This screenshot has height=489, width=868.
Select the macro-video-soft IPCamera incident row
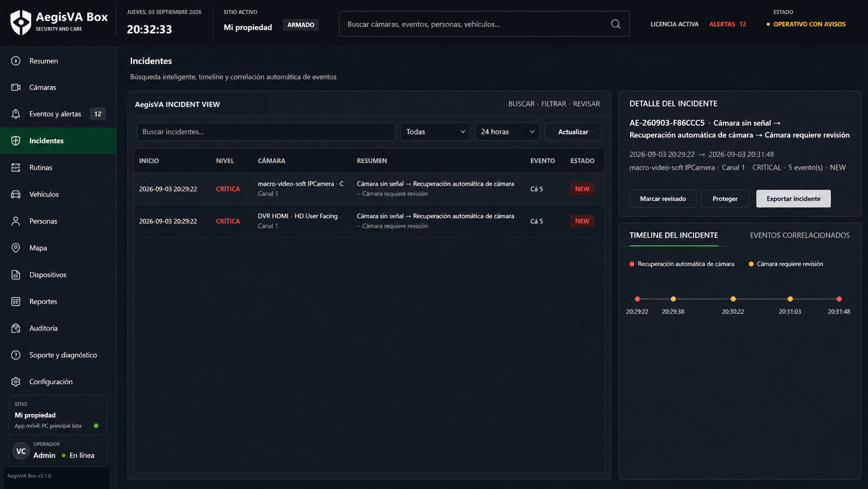[369, 189]
